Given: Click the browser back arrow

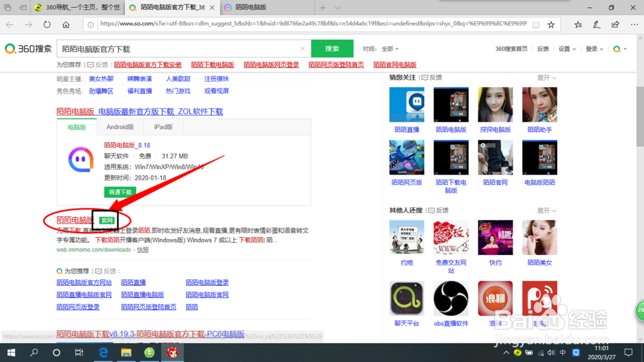Looking at the screenshot, I should [x=10, y=24].
